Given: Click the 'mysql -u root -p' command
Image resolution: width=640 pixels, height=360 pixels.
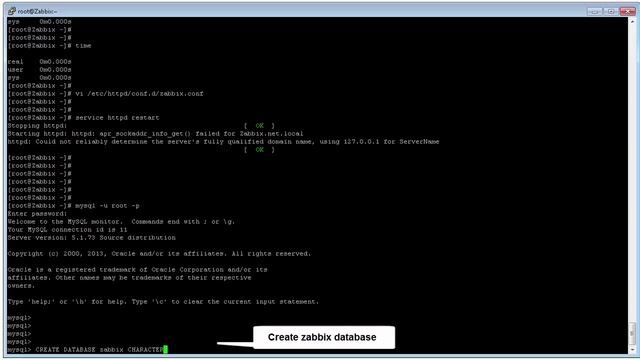Looking at the screenshot, I should [107, 206].
